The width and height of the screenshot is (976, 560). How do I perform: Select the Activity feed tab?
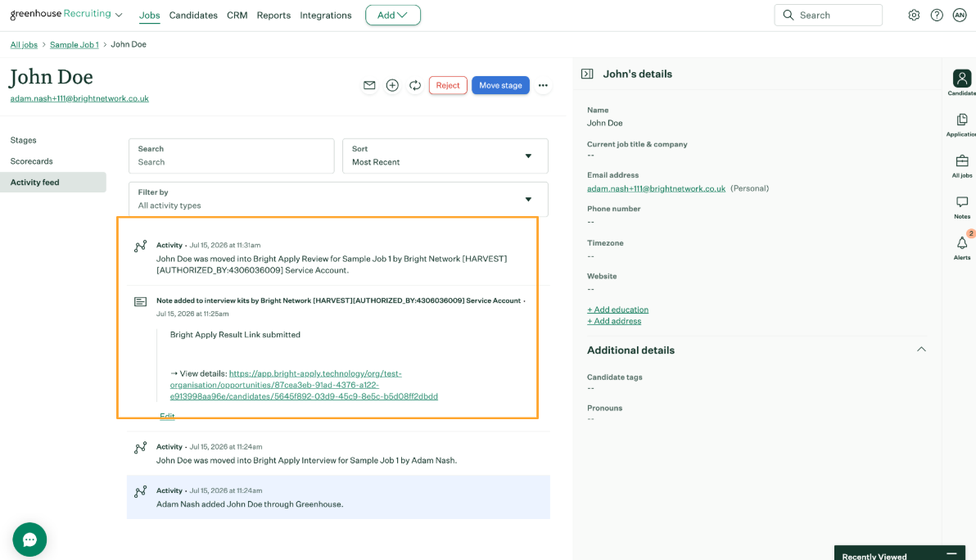coord(53,183)
